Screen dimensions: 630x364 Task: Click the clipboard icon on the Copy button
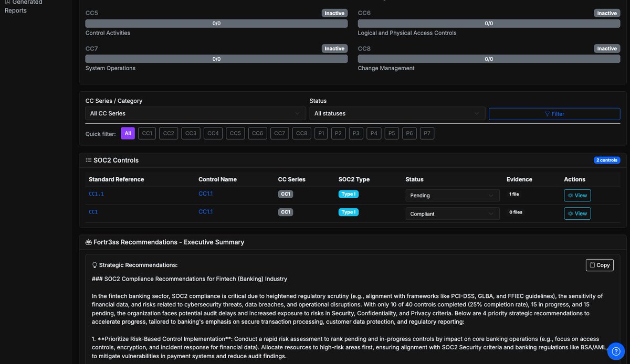click(x=592, y=265)
